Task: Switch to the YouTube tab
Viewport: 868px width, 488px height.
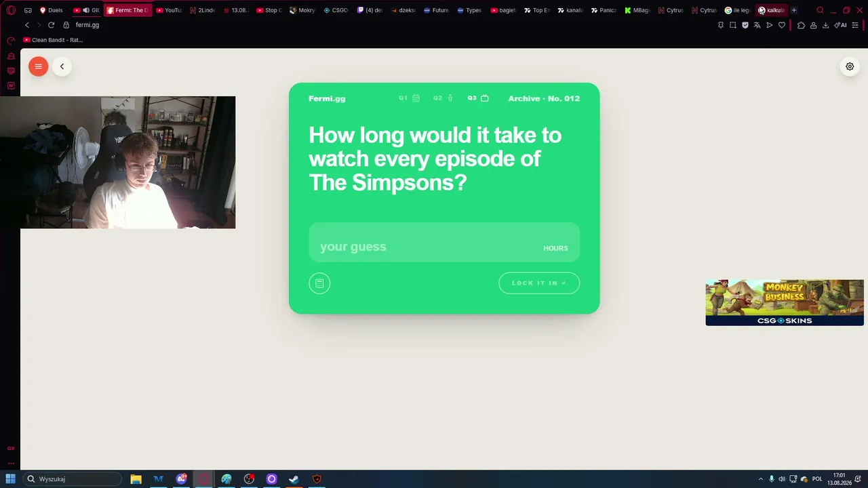Action: [x=169, y=10]
